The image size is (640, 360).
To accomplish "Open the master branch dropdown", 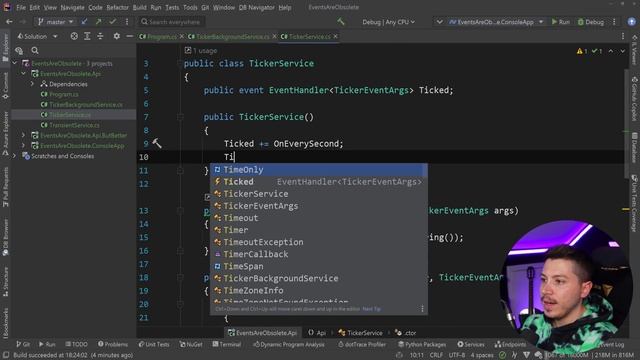I will [x=56, y=22].
